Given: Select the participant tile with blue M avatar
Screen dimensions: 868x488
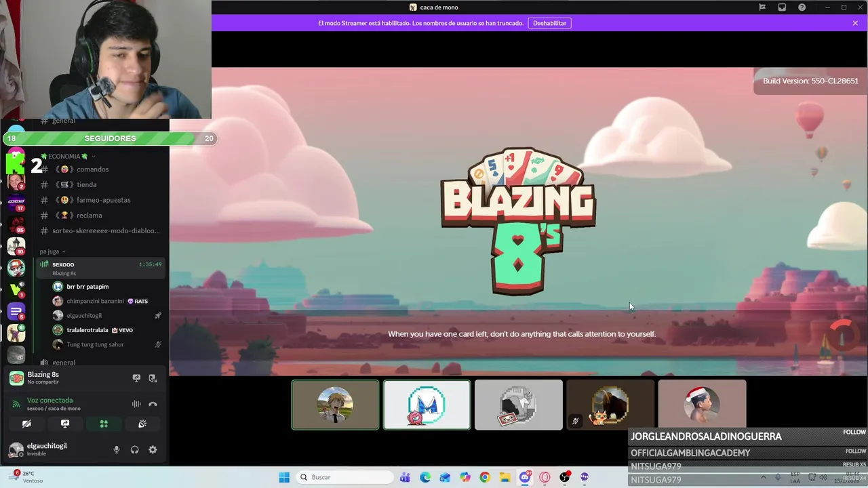Looking at the screenshot, I should [427, 405].
